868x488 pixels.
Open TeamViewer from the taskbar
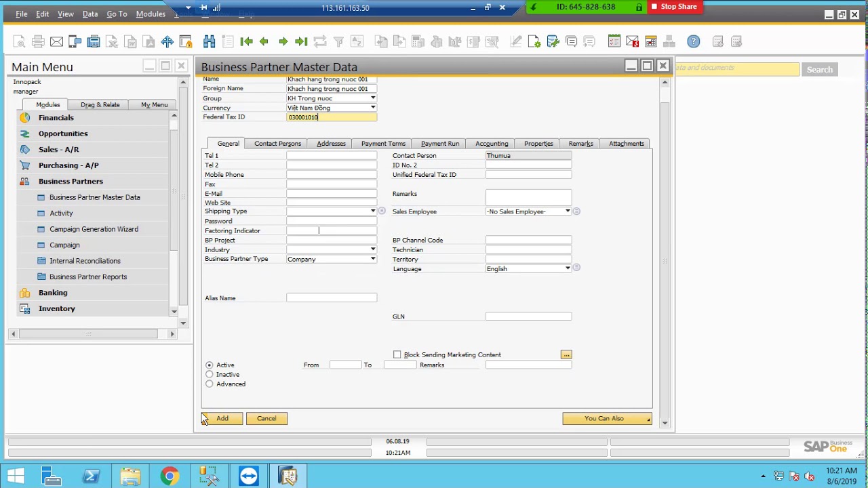[248, 476]
